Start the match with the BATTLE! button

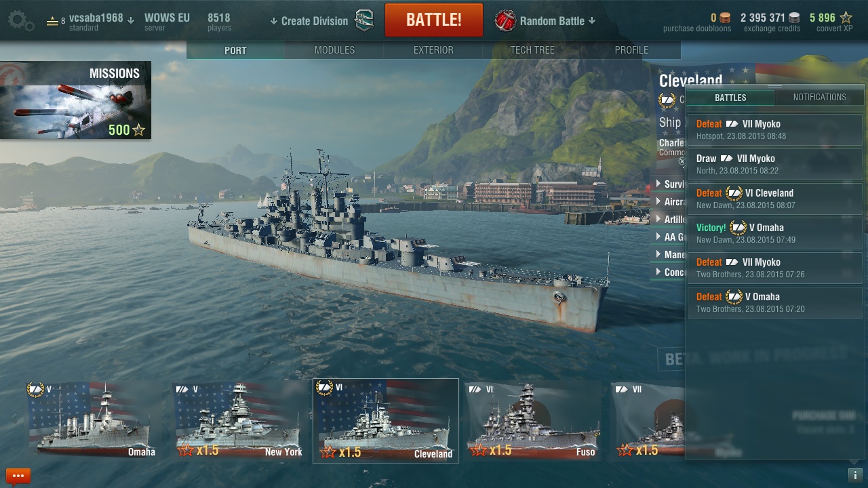click(434, 20)
